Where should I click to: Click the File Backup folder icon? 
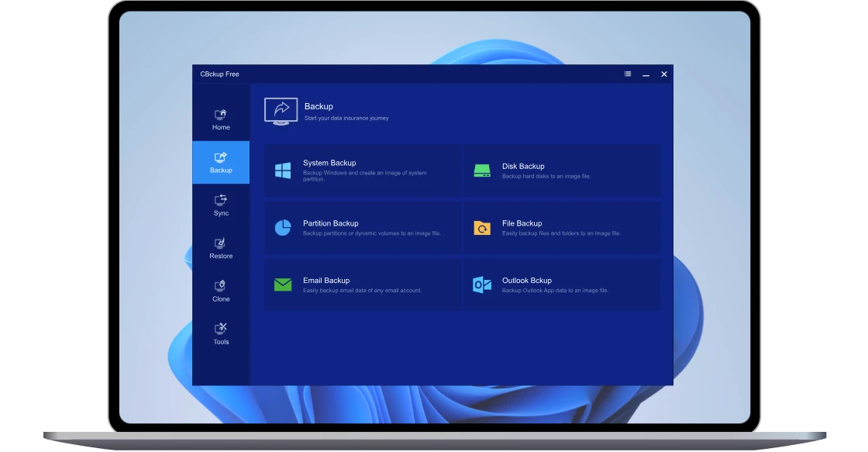[x=482, y=228]
